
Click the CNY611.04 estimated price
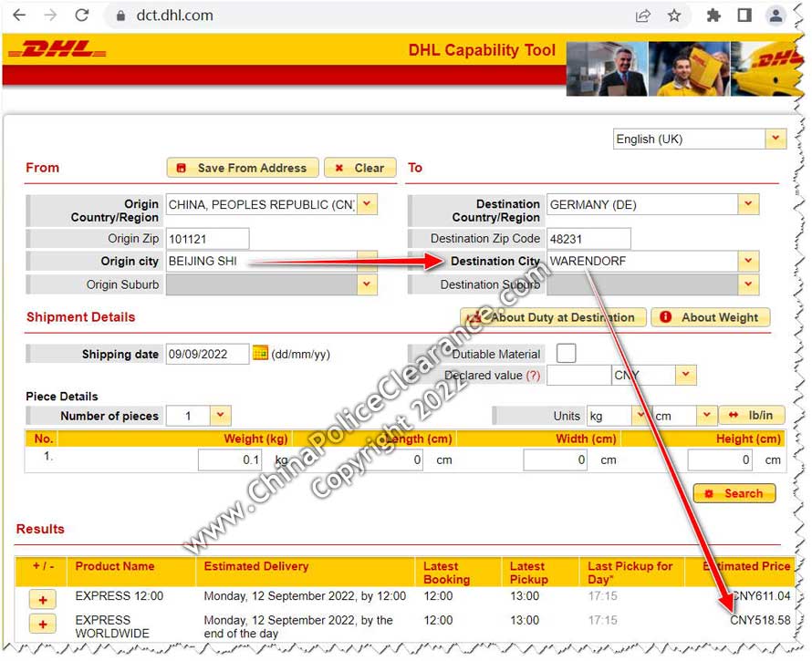point(760,595)
